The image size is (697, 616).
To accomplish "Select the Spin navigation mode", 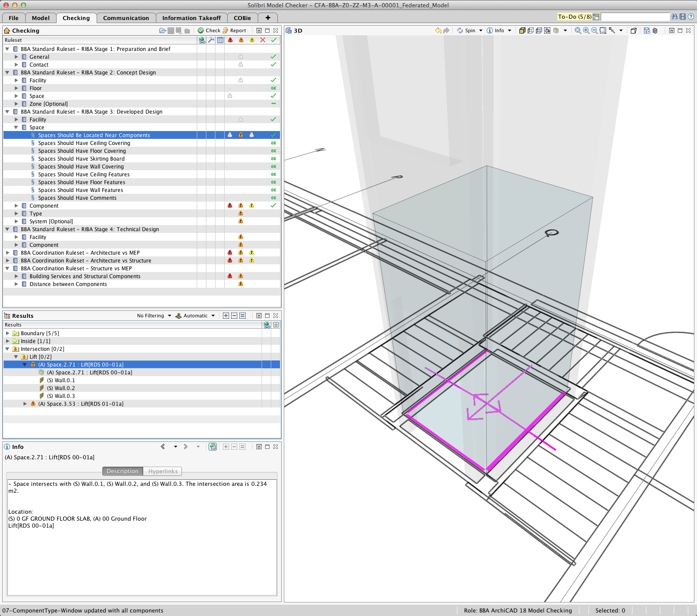I will click(466, 30).
